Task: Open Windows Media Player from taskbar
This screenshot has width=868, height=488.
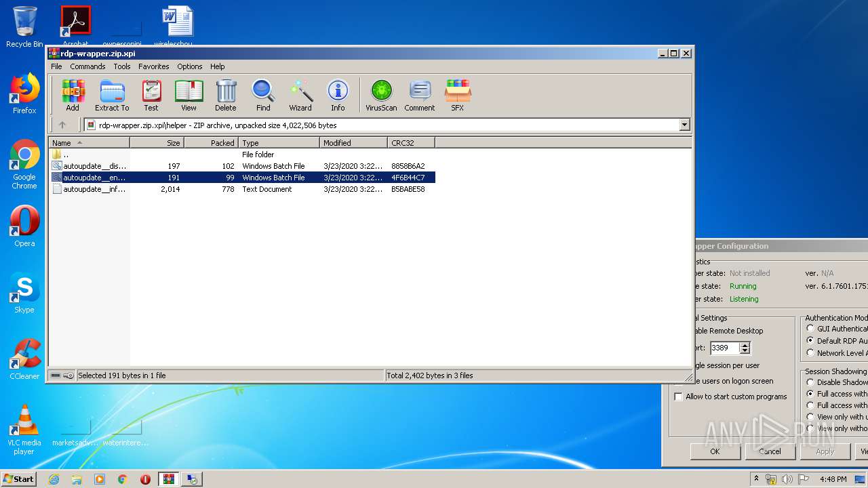Action: (x=100, y=479)
